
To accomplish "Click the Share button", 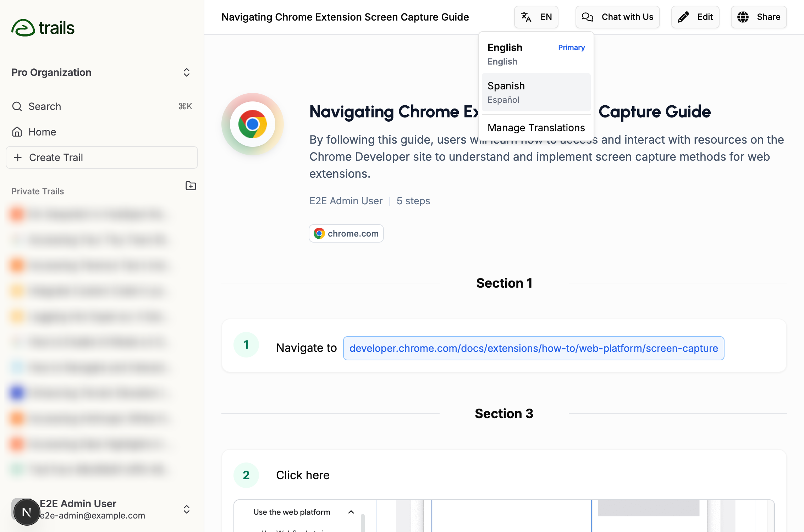I will pos(759,17).
